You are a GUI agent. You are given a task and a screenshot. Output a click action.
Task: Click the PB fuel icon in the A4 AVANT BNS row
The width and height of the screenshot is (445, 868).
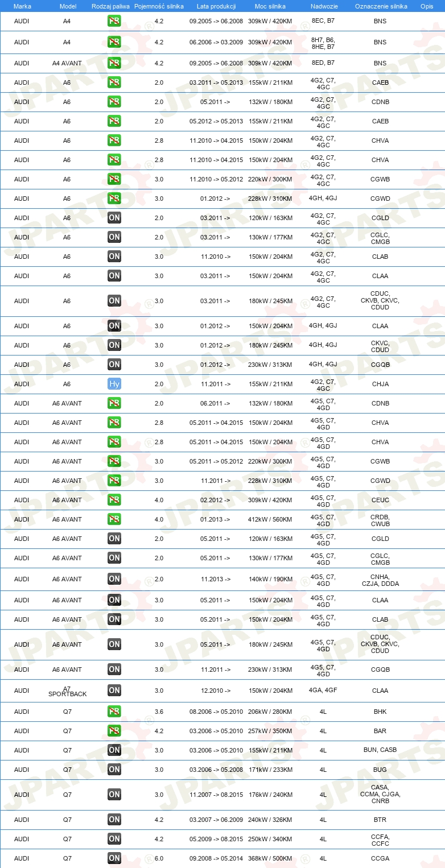click(114, 63)
